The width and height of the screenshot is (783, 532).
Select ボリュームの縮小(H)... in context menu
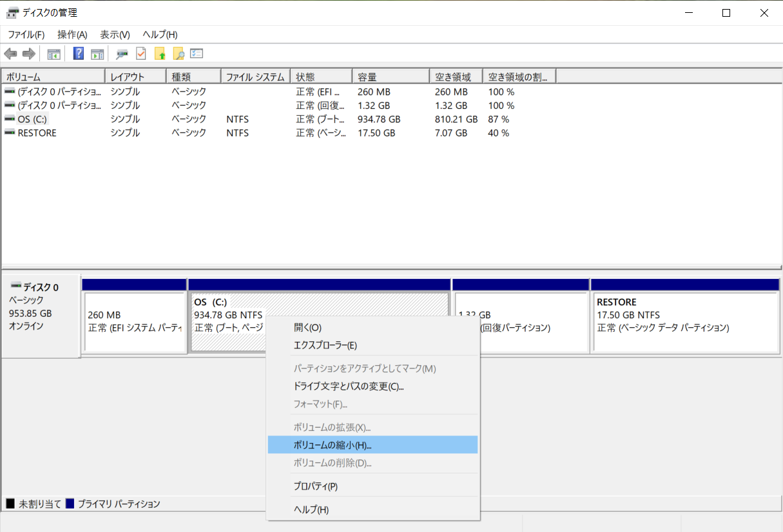click(x=373, y=445)
